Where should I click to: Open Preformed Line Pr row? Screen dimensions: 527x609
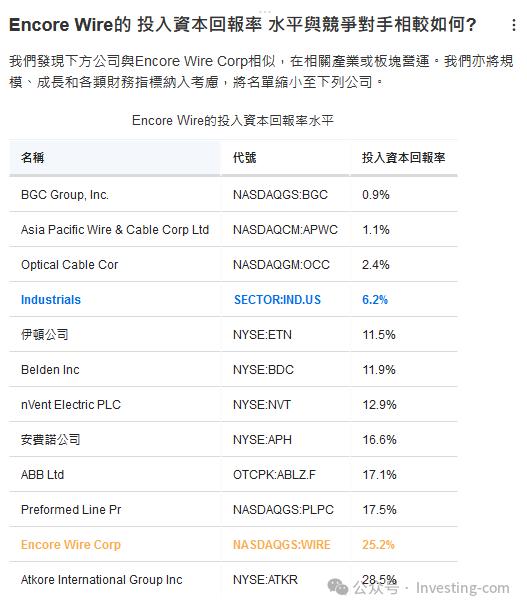(x=233, y=510)
